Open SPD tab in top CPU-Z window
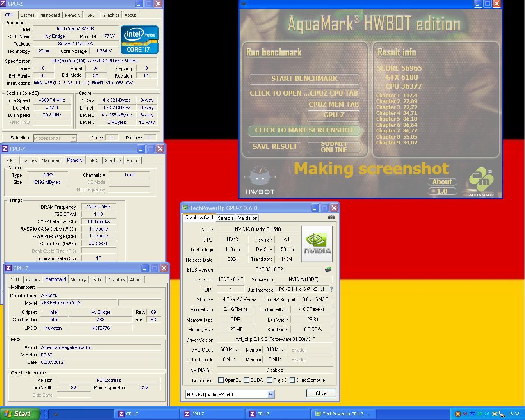This screenshot has height=420, width=525. point(91,15)
